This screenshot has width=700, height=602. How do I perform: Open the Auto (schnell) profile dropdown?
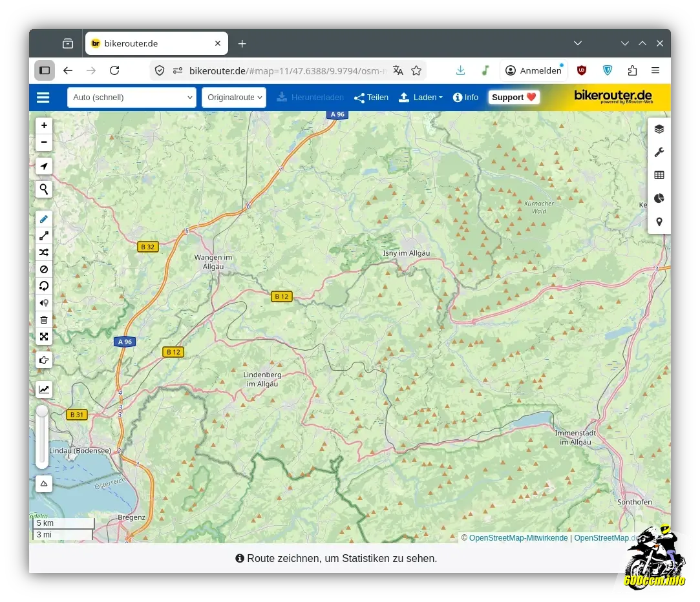point(131,98)
